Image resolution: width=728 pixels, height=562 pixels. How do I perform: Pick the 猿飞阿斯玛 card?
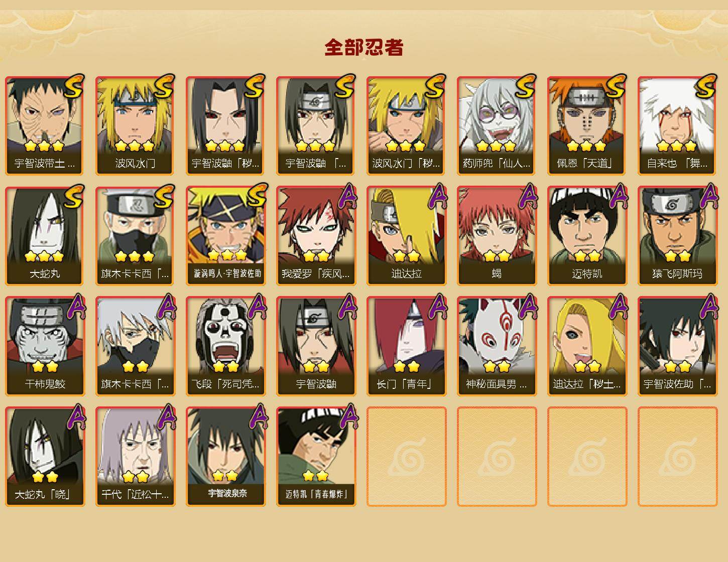click(x=677, y=236)
